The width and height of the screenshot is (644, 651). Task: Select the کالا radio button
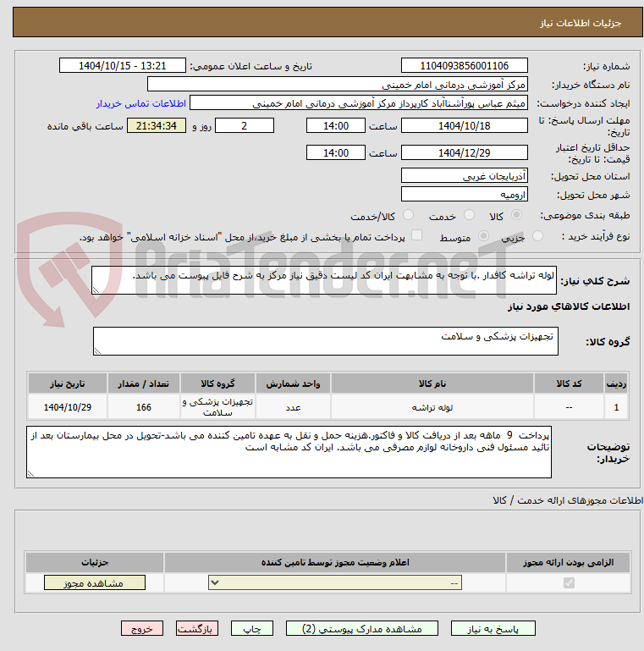[516, 215]
